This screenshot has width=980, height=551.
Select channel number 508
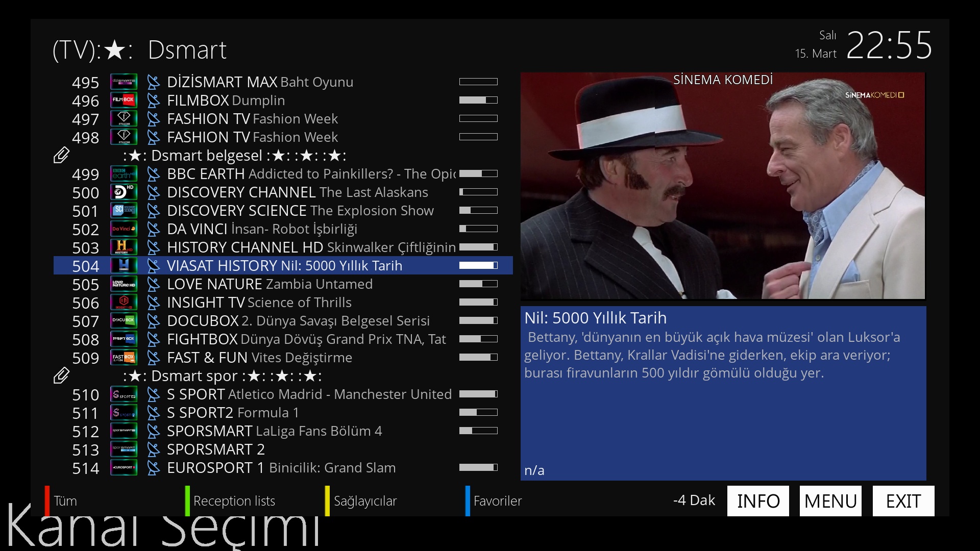(85, 340)
